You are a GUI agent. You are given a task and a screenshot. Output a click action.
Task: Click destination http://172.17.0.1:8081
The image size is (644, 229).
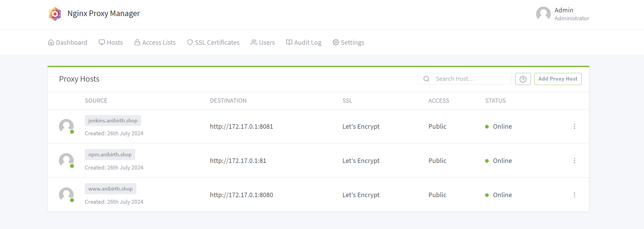tap(242, 127)
